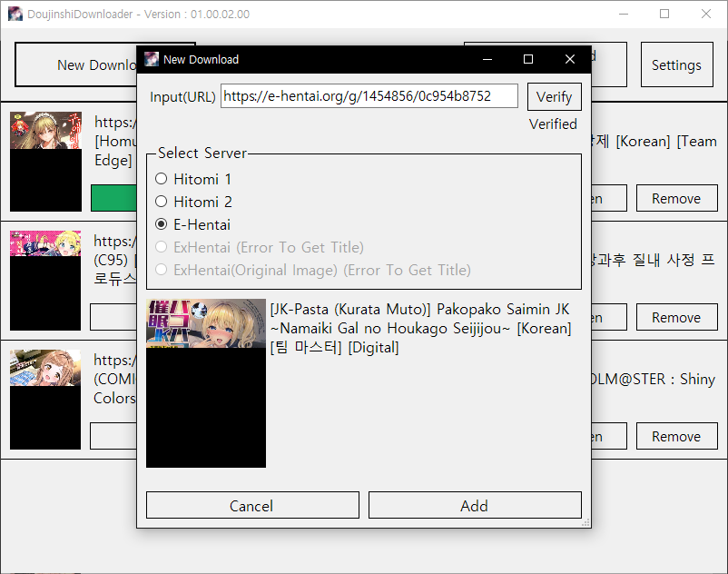The height and width of the screenshot is (574, 728).
Task: Click into the Input(URL) text field
Action: tap(369, 96)
